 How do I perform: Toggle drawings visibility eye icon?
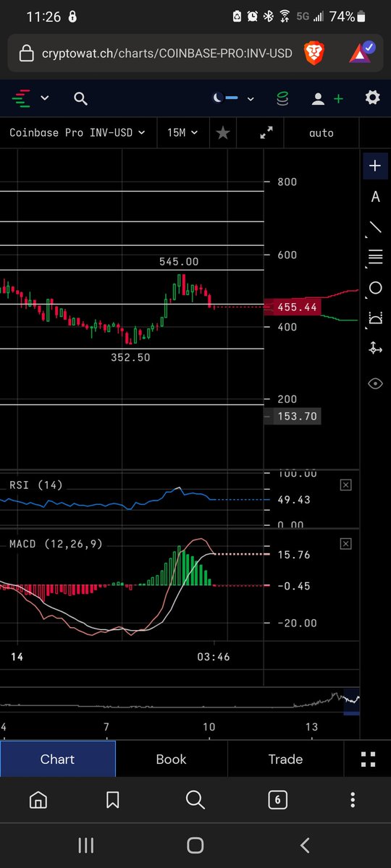click(375, 383)
